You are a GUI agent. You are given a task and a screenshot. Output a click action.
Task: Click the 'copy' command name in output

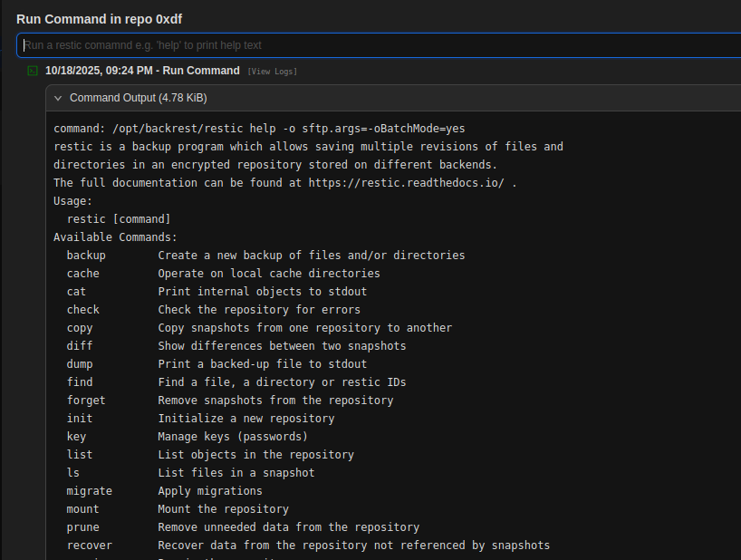80,328
